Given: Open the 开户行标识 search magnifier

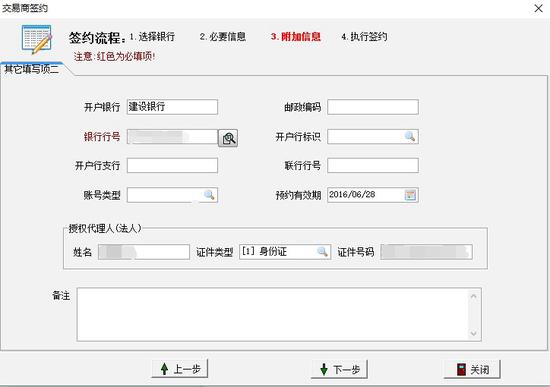Looking at the screenshot, I should [x=410, y=136].
